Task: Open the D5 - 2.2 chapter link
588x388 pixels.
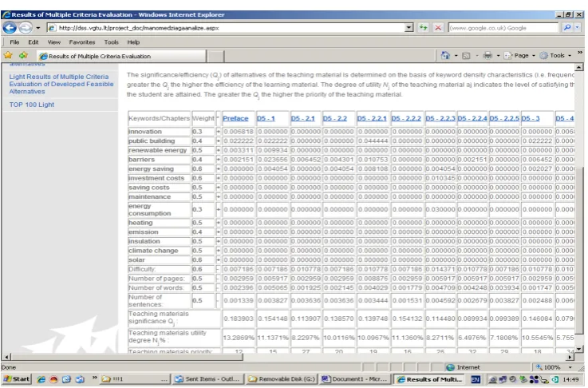Action: (x=335, y=119)
